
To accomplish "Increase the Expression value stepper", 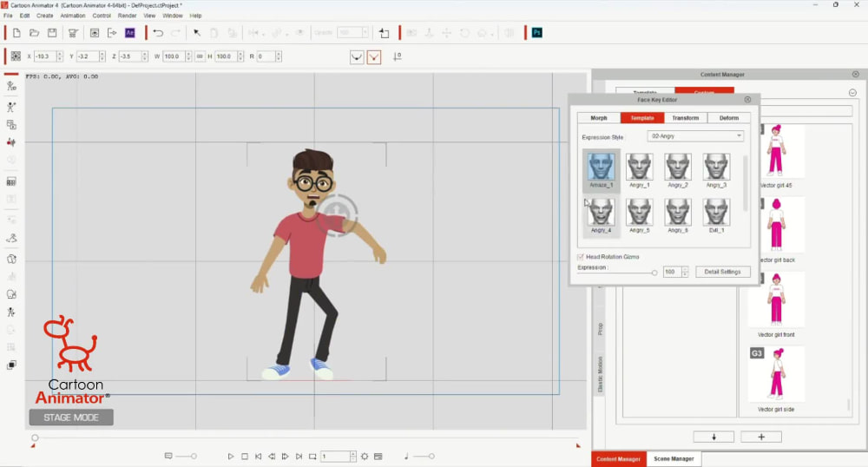I will click(x=685, y=269).
